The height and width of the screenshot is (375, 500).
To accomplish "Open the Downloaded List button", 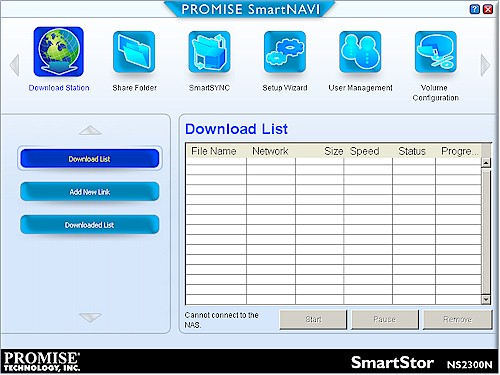I will pos(90,225).
